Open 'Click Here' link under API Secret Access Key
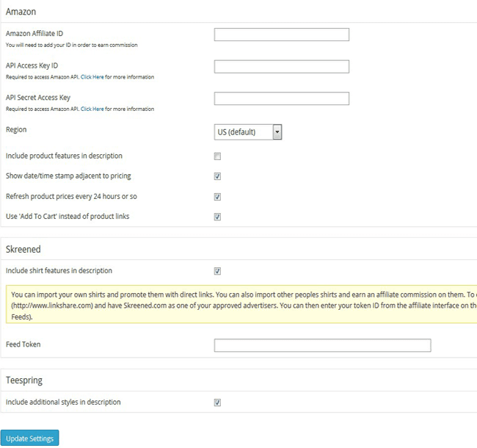Viewport: 477px width, 448px height. tap(92, 109)
